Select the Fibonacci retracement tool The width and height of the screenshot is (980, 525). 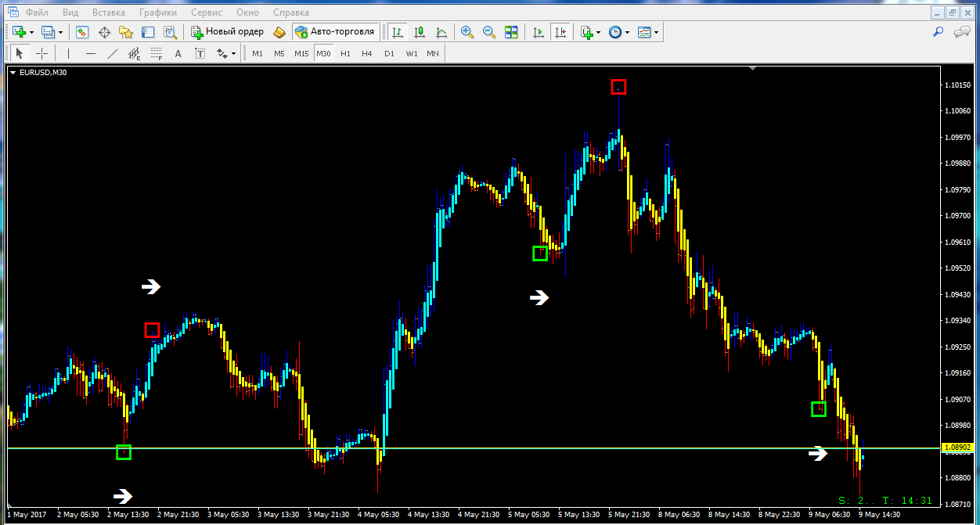[156, 53]
